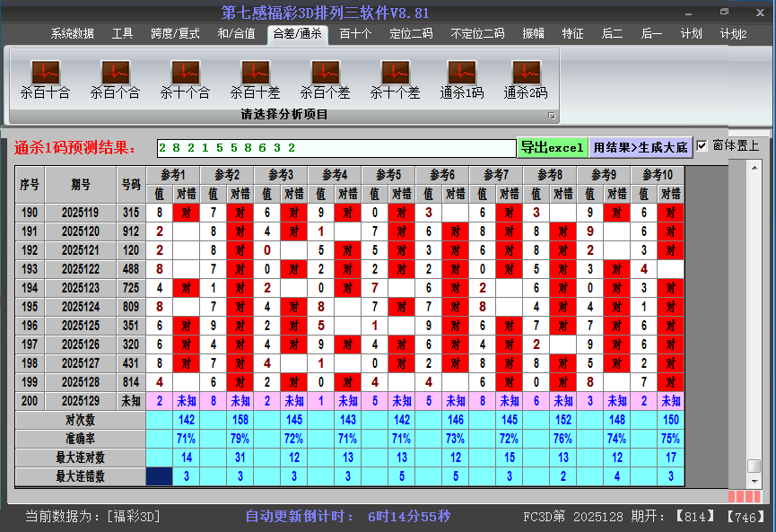The image size is (776, 532).
Task: Select the row for period 2025129
Action: pos(349,401)
